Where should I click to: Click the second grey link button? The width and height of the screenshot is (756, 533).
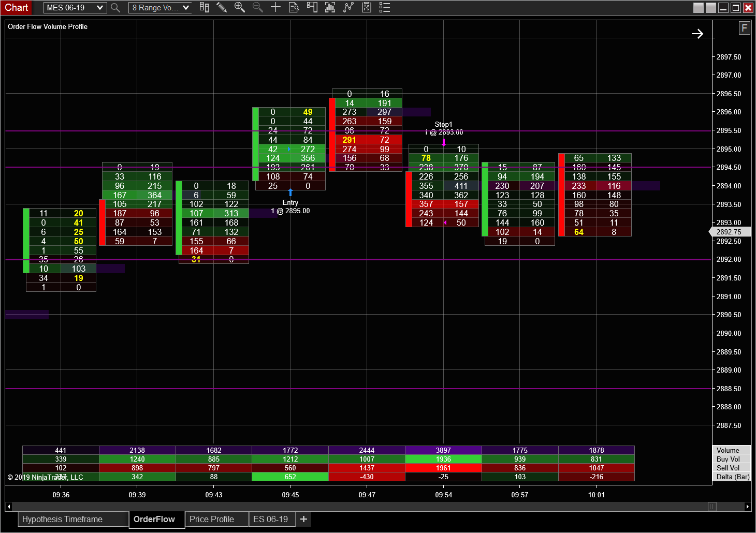tap(711, 8)
